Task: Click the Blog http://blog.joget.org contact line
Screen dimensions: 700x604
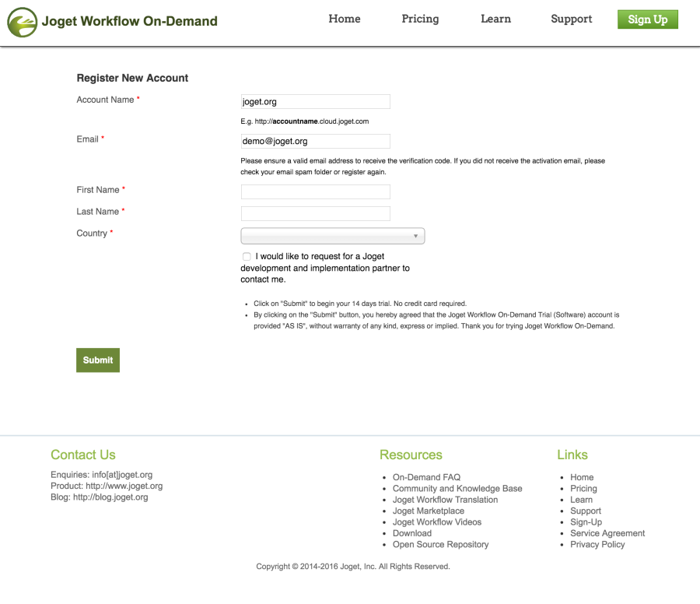Action: point(99,497)
